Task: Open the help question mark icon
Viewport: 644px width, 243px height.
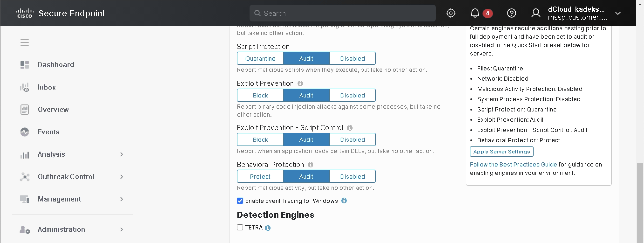Action: 511,13
